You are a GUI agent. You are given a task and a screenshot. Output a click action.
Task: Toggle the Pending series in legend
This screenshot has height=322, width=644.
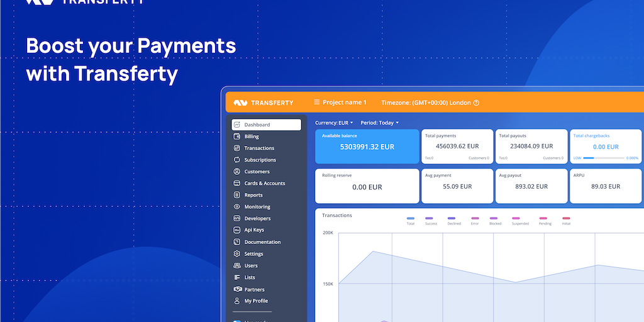pyautogui.click(x=545, y=221)
